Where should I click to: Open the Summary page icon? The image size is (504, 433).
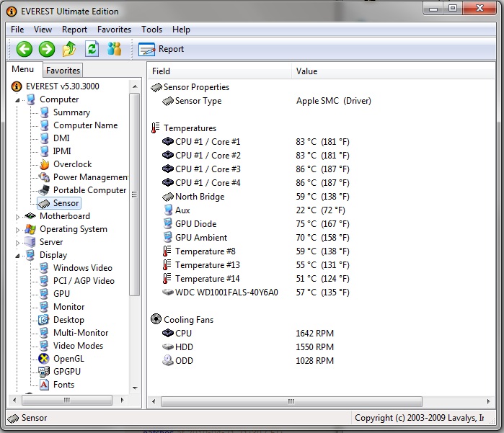coord(45,112)
